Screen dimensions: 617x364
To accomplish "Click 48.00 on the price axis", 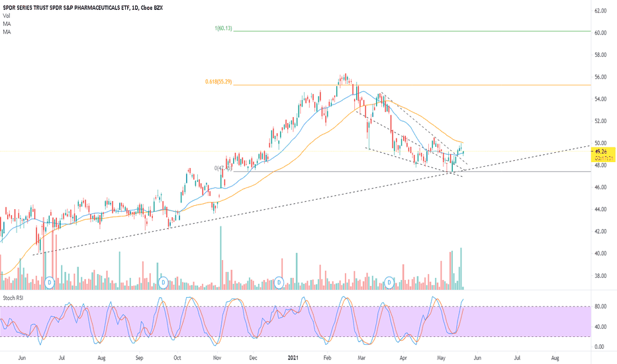I will (x=600, y=165).
